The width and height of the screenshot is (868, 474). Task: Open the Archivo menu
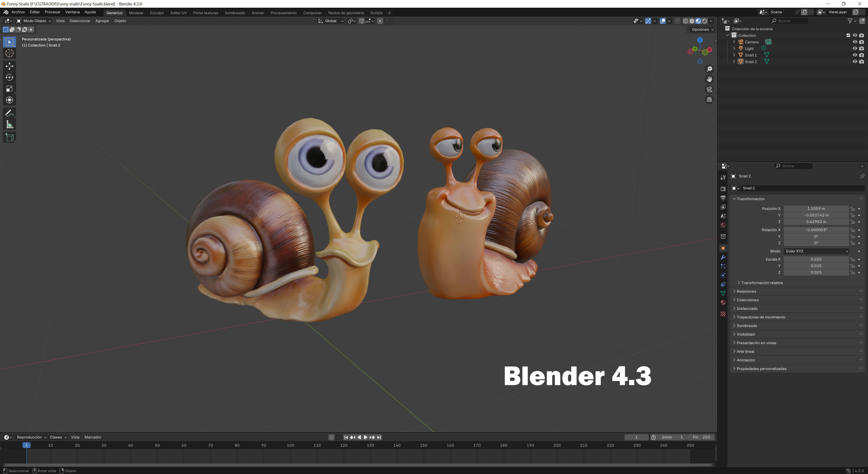click(18, 12)
